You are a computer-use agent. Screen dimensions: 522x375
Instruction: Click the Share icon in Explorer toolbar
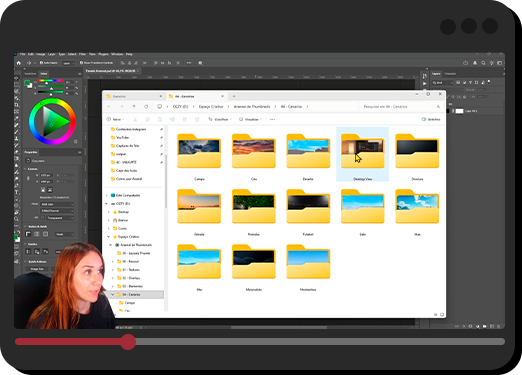tap(185, 119)
